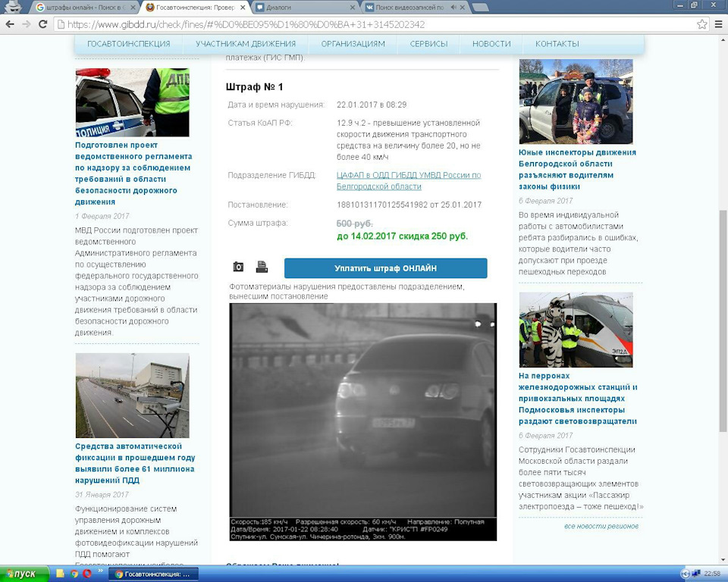
Task: Click the Opera quick launch icon
Action: (x=86, y=574)
